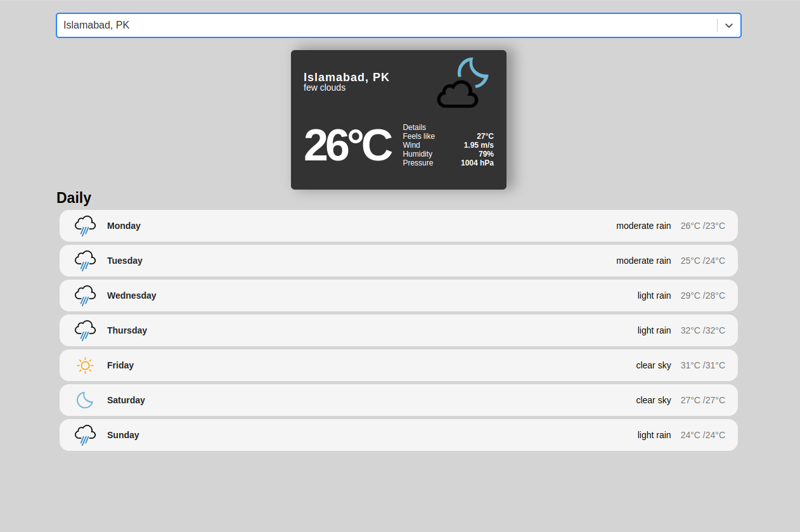This screenshot has height=532, width=800.
Task: Click the 1.95 m/s wind value
Action: pyautogui.click(x=479, y=145)
